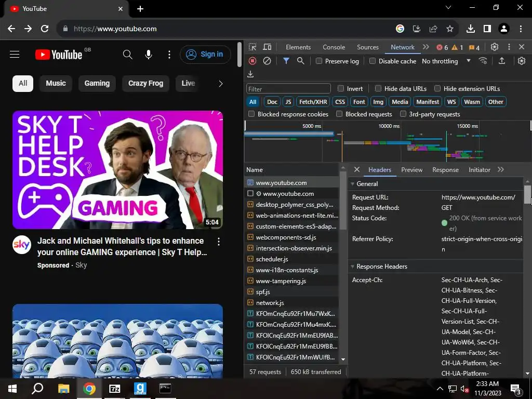The width and height of the screenshot is (532, 399).
Task: Open DevTools main settings gear
Action: click(x=495, y=47)
